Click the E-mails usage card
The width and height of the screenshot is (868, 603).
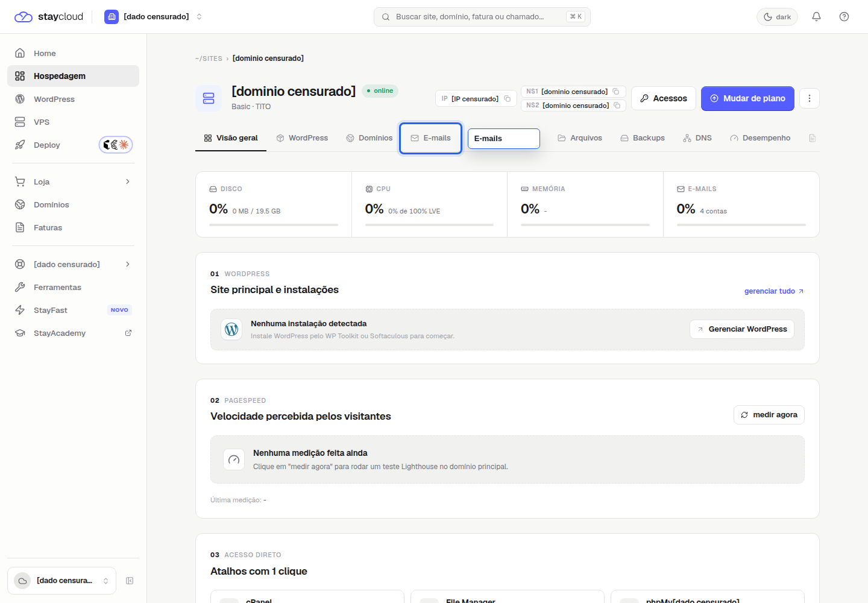741,204
